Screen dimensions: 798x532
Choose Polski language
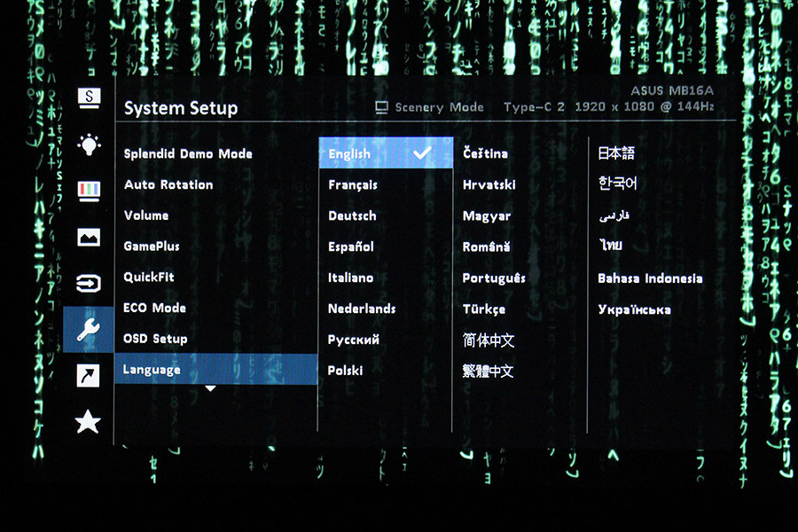pyautogui.click(x=345, y=371)
